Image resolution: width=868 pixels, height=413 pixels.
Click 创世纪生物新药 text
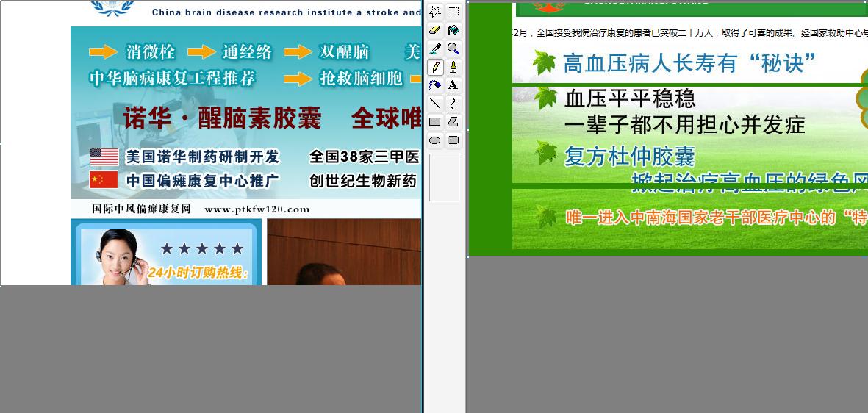point(362,181)
